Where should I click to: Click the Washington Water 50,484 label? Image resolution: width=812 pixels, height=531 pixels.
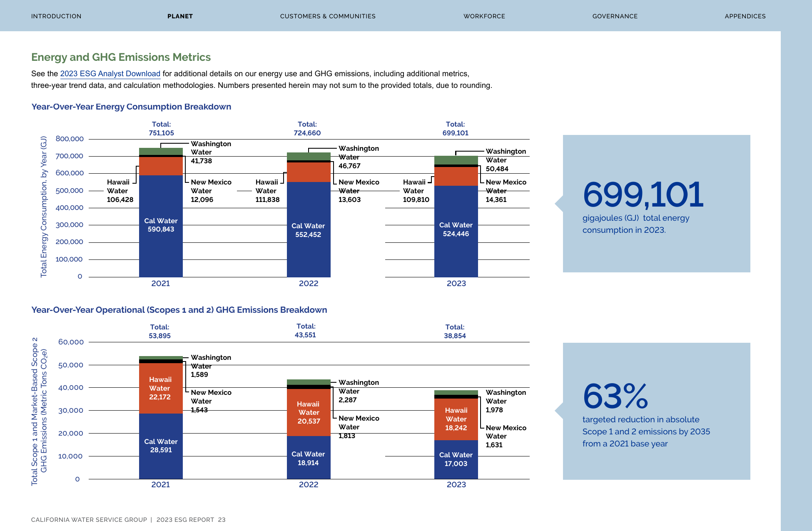[x=506, y=160]
